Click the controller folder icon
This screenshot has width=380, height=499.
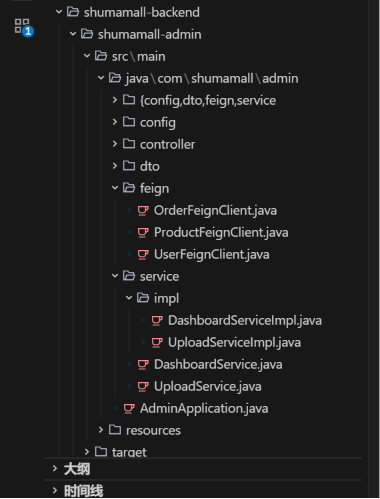tap(129, 144)
